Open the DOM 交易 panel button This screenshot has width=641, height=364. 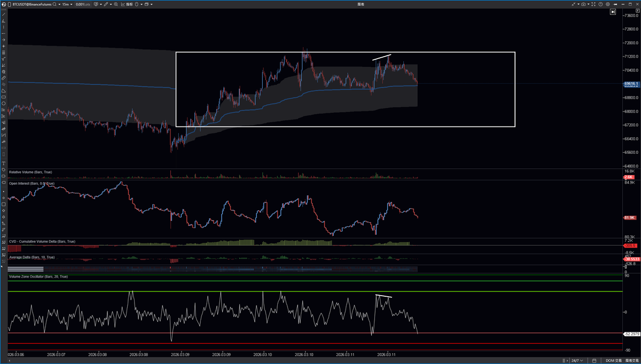click(613, 361)
